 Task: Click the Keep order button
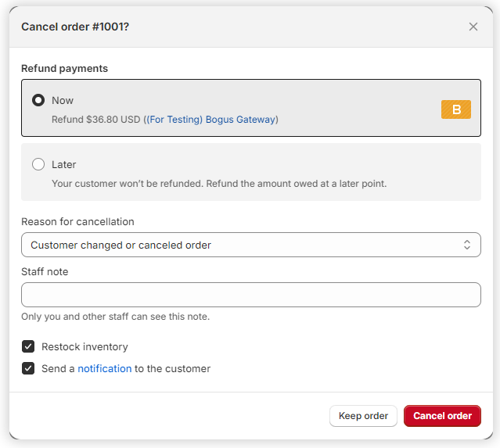click(x=363, y=416)
